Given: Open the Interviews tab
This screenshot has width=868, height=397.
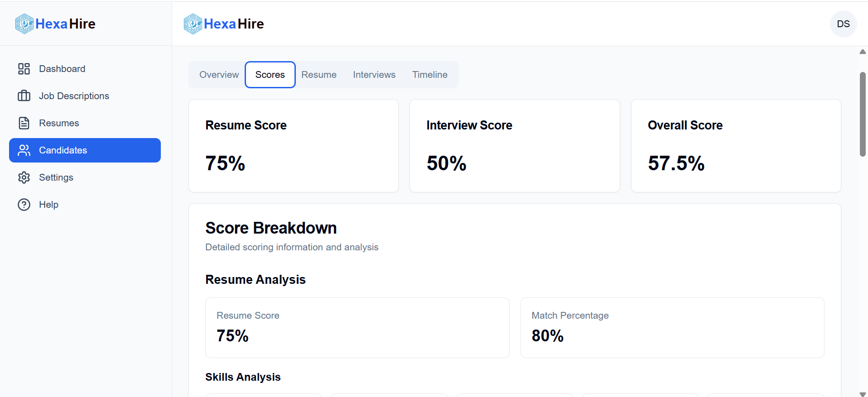Looking at the screenshot, I should tap(374, 74).
